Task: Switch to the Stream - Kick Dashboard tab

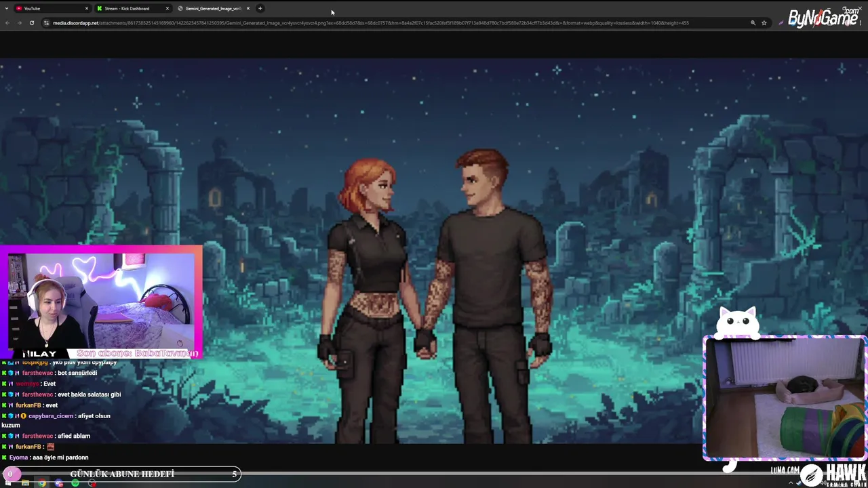Action: click(x=132, y=8)
